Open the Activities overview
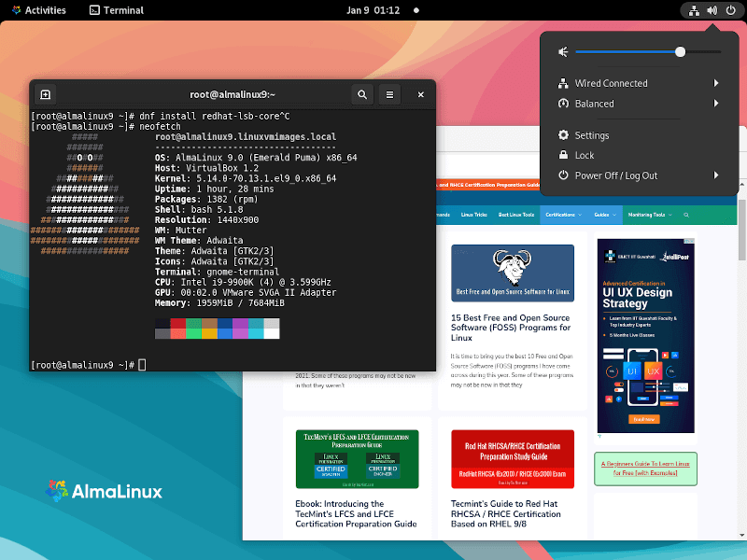This screenshot has width=747, height=560. (x=37, y=10)
